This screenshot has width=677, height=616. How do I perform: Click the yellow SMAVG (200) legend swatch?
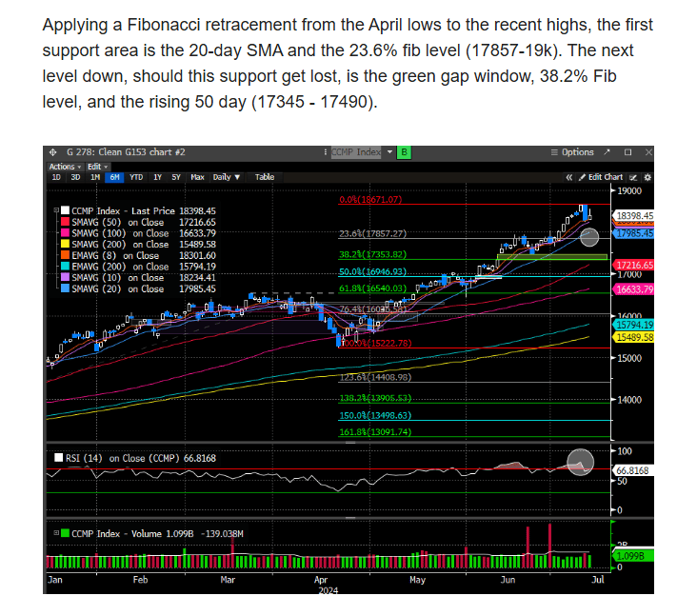(x=65, y=245)
